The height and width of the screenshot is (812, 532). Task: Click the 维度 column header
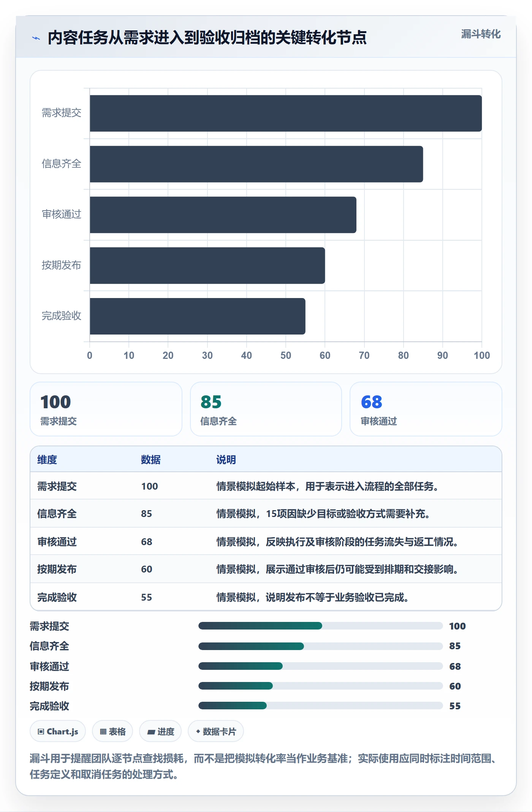click(47, 460)
